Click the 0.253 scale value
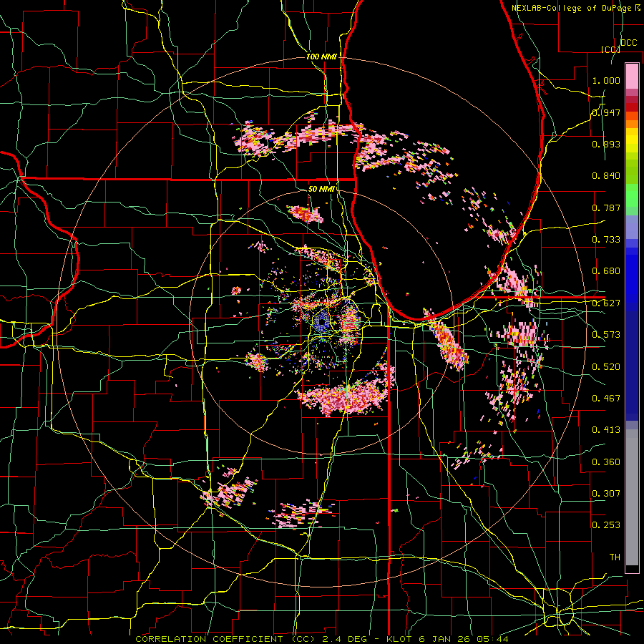Image resolution: width=644 pixels, height=644 pixels. tap(606, 525)
